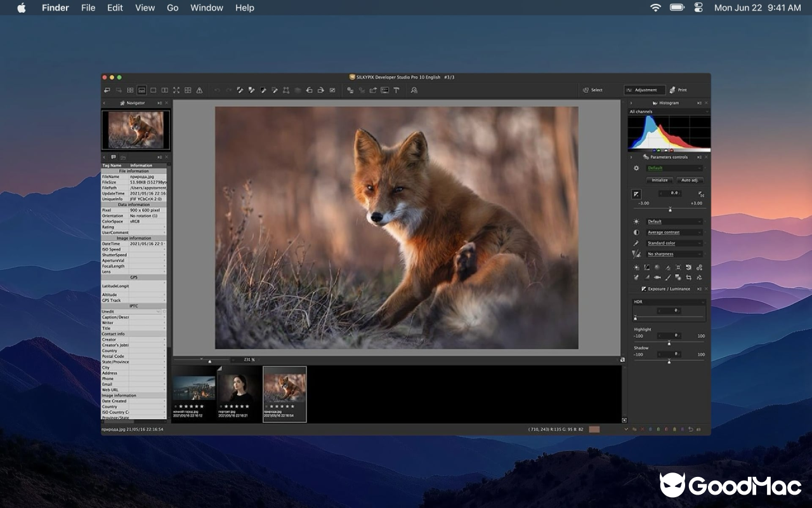Click the gear icon beside Default taste
The width and height of the screenshot is (812, 508).
636,168
